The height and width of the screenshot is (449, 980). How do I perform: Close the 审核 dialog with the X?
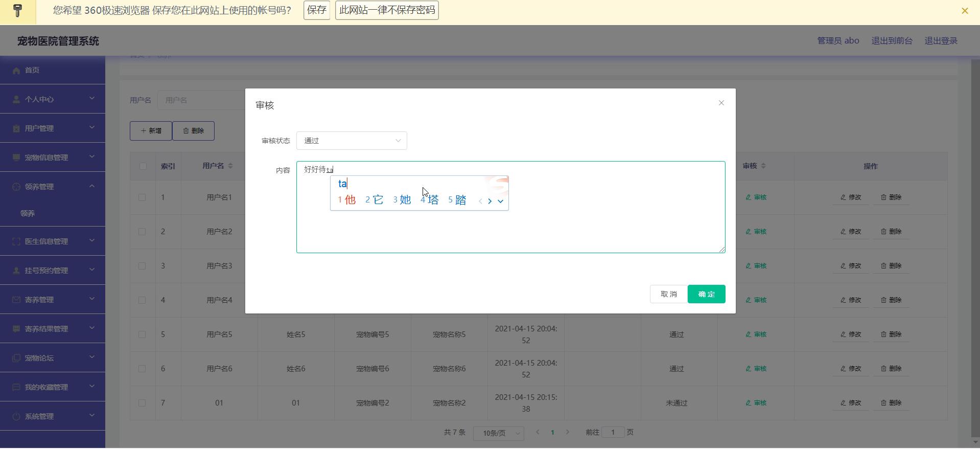click(721, 103)
